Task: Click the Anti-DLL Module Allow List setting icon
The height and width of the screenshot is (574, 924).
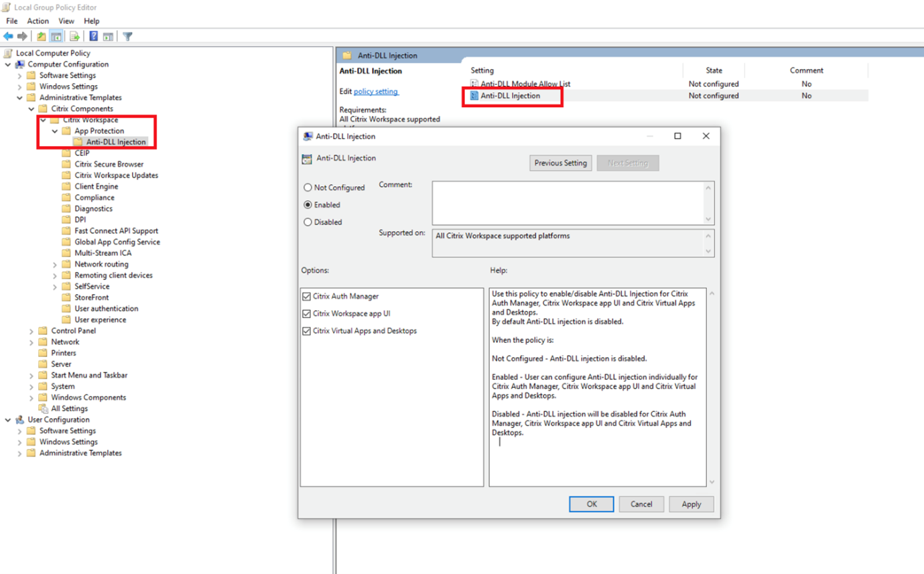Action: click(x=474, y=84)
